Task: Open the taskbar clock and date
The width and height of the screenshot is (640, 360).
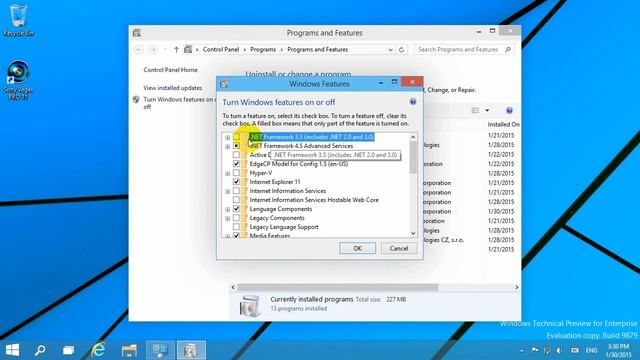Action: click(618, 350)
